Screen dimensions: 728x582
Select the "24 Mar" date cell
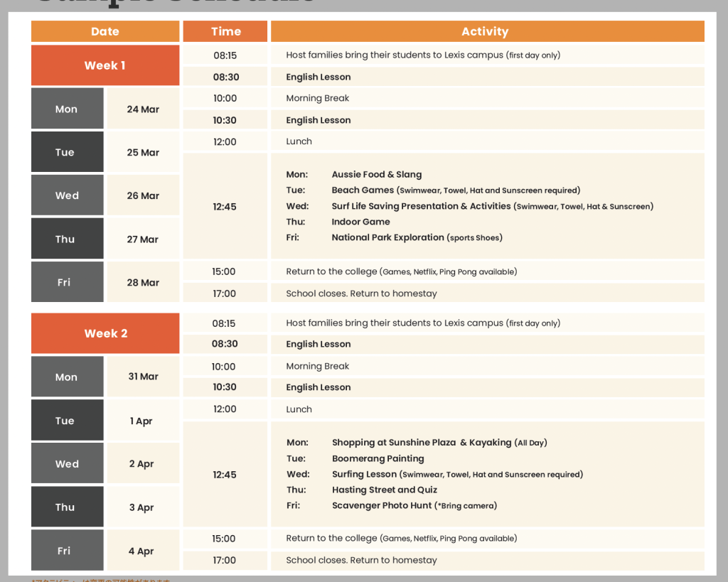[143, 109]
